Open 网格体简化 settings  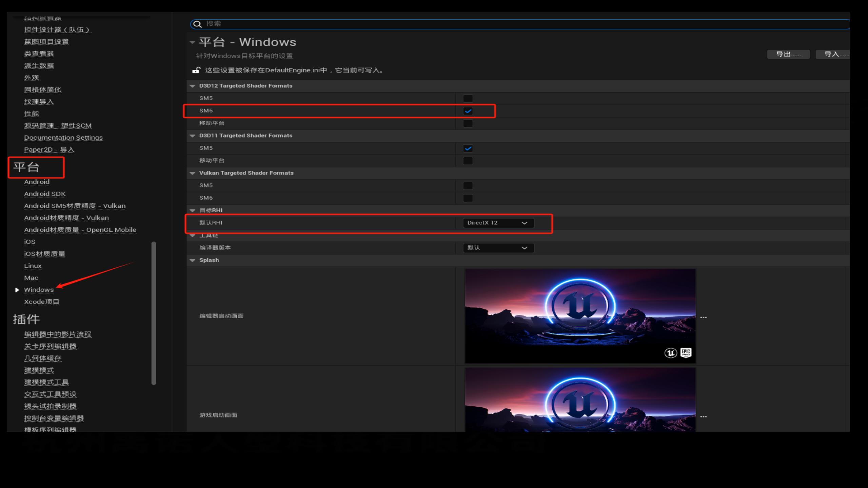(x=43, y=90)
